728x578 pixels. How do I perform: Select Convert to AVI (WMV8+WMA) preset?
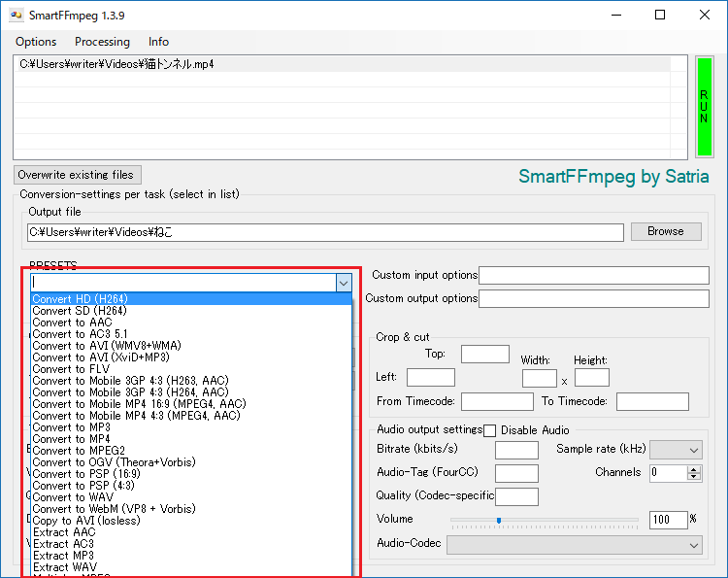coord(191,345)
